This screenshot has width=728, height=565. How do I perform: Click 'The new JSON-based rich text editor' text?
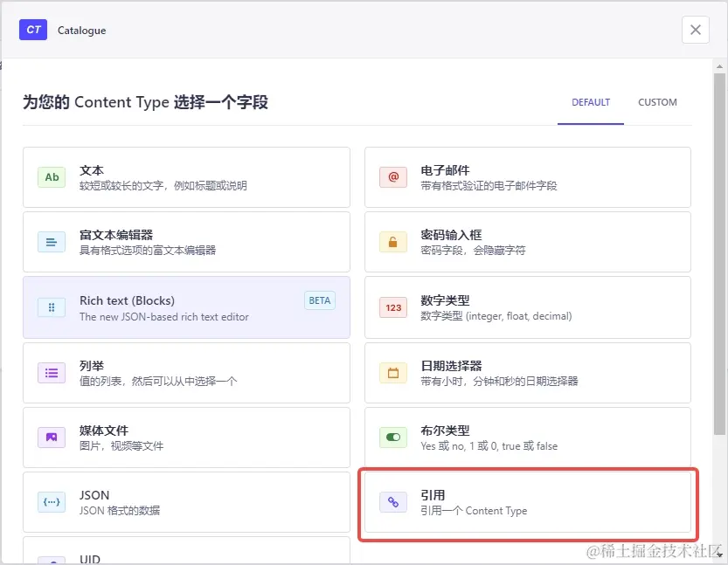164,317
